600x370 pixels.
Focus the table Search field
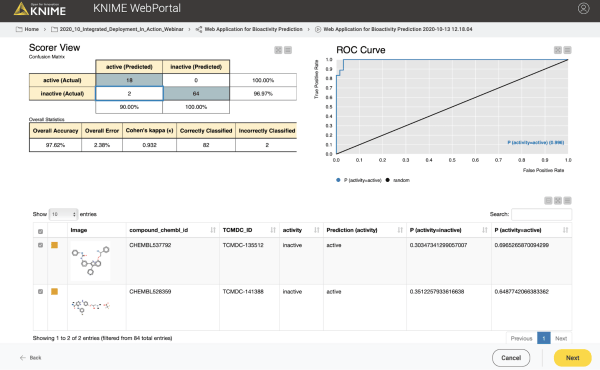[x=541, y=214]
